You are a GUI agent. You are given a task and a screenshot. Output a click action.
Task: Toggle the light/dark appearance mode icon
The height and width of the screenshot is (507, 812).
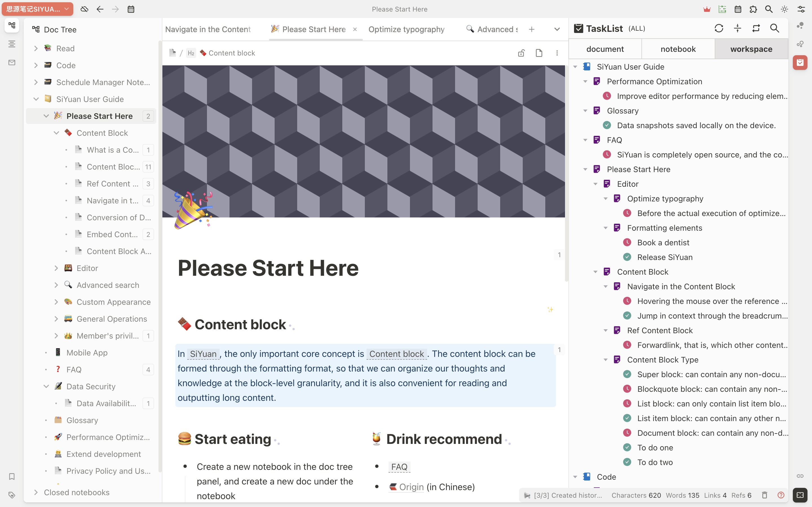[x=784, y=9]
